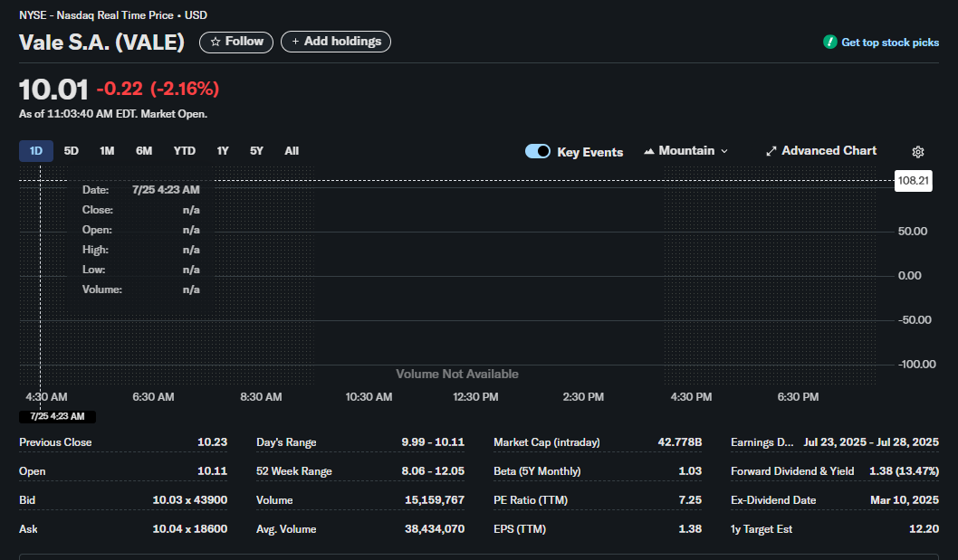
Task: Click the price change -0.22 (-2.16%)
Action: (158, 90)
